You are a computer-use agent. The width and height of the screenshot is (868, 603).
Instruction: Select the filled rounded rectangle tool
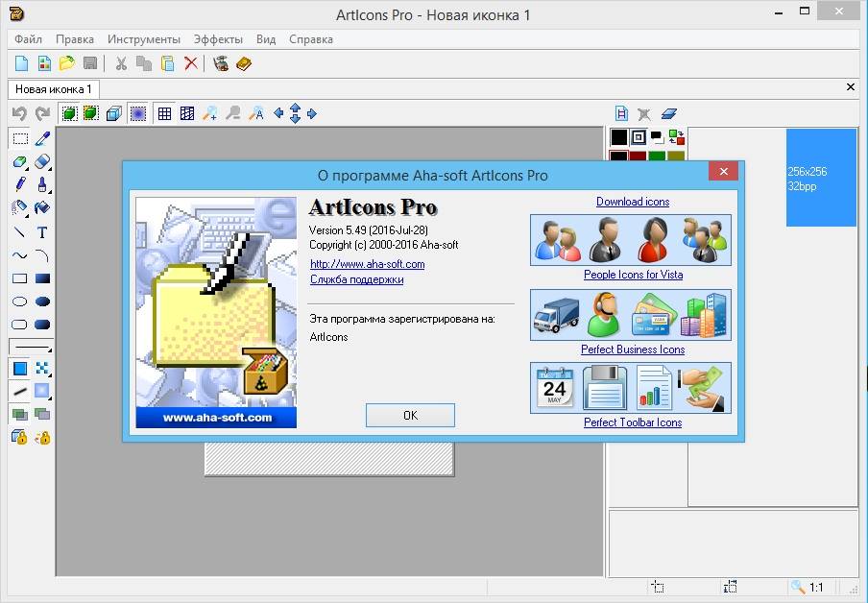point(42,325)
